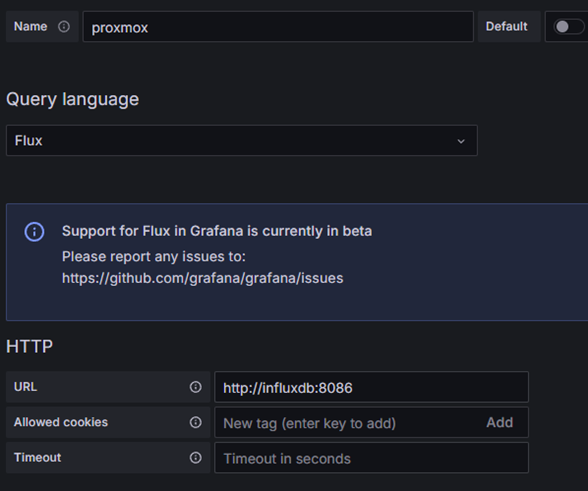Click the URL info icon
The width and height of the screenshot is (588, 491).
click(x=195, y=387)
